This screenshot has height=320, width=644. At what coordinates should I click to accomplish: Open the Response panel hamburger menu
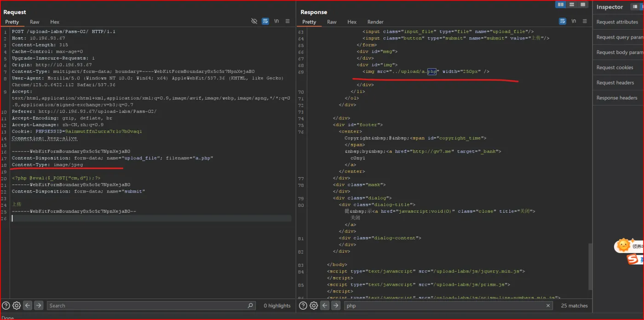point(585,21)
